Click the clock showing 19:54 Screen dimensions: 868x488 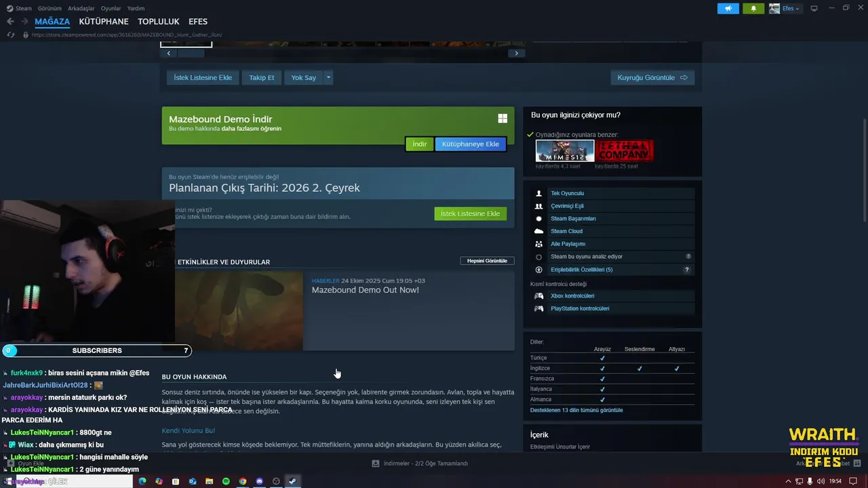point(835,481)
